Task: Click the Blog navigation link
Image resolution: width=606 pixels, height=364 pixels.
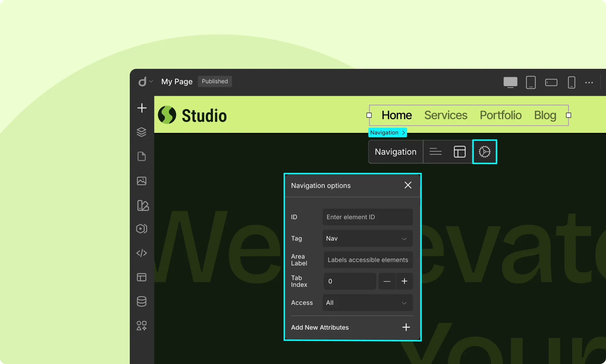Action: point(545,115)
